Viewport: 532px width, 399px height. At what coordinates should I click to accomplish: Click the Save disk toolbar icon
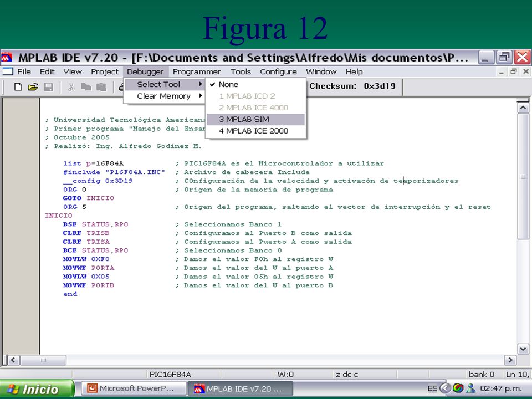coord(49,87)
